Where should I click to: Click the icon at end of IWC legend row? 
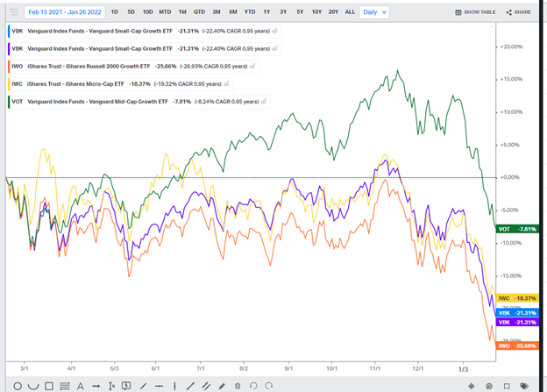click(226, 84)
